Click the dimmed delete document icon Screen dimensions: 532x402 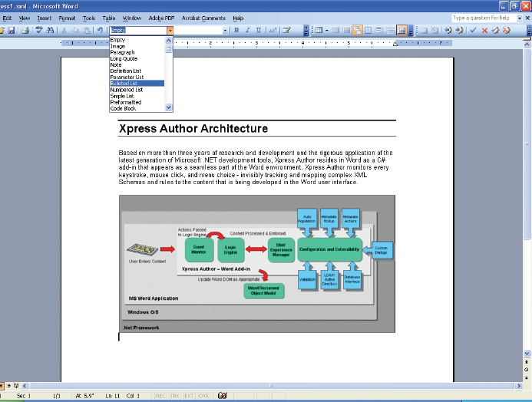[x=435, y=31]
